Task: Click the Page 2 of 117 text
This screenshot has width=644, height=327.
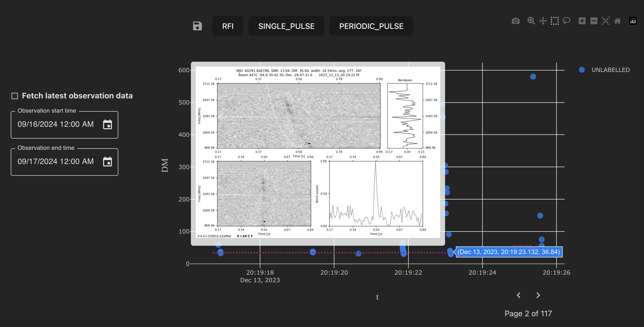Action: tap(528, 314)
